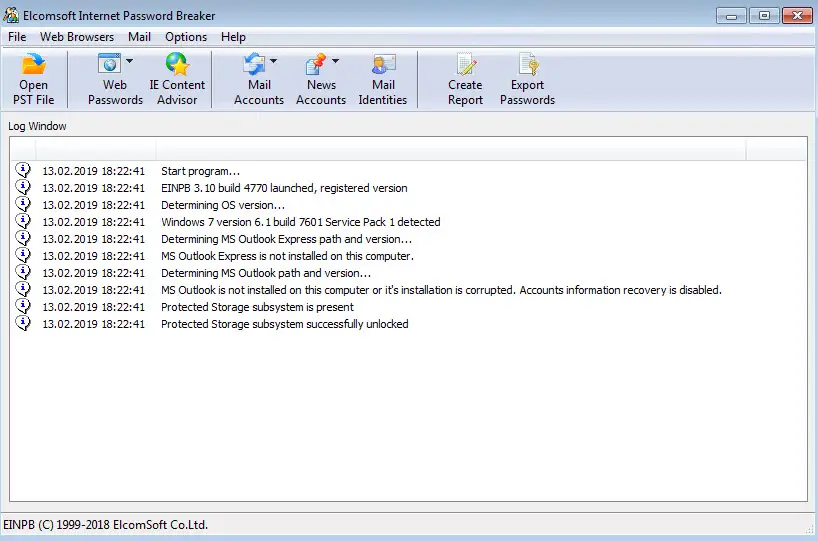The height and width of the screenshot is (541, 818).
Task: Open the Web Browsers menu
Action: coord(77,37)
